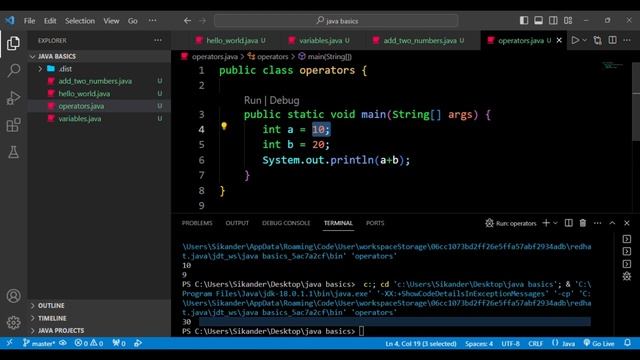Screen dimensions: 640x360
Task: Click the java basics search field
Action: [x=336, y=21]
